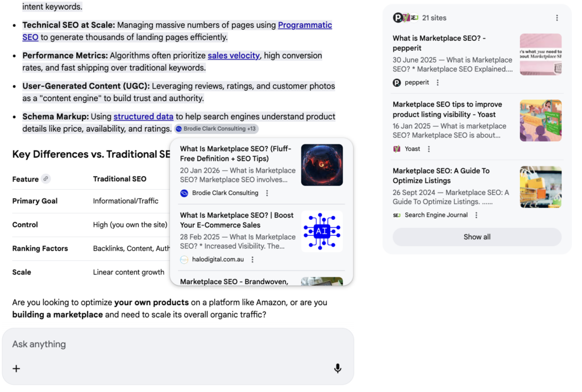Click the link icon beside Feature heading

pos(46,179)
